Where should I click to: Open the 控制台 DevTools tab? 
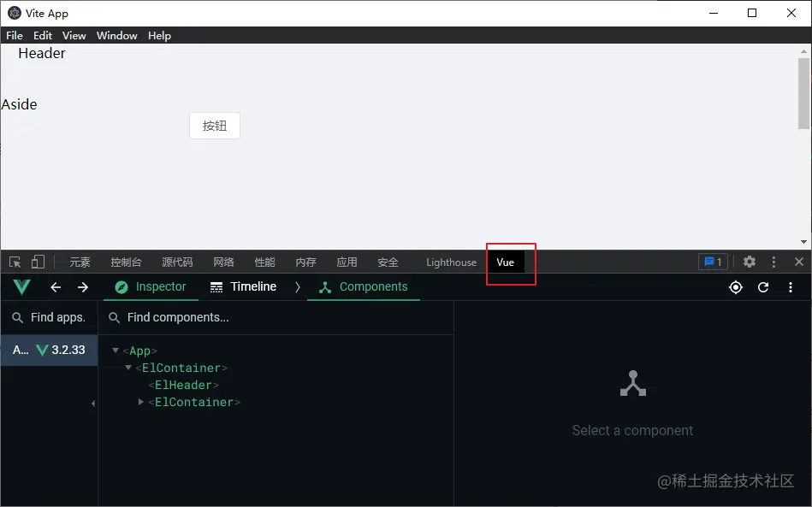pos(126,262)
